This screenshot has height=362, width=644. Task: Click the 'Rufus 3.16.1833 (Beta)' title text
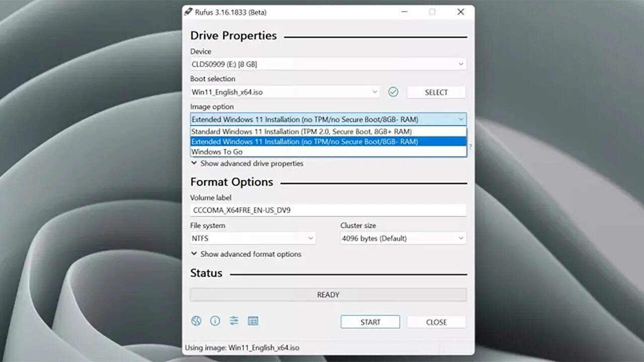tap(231, 12)
